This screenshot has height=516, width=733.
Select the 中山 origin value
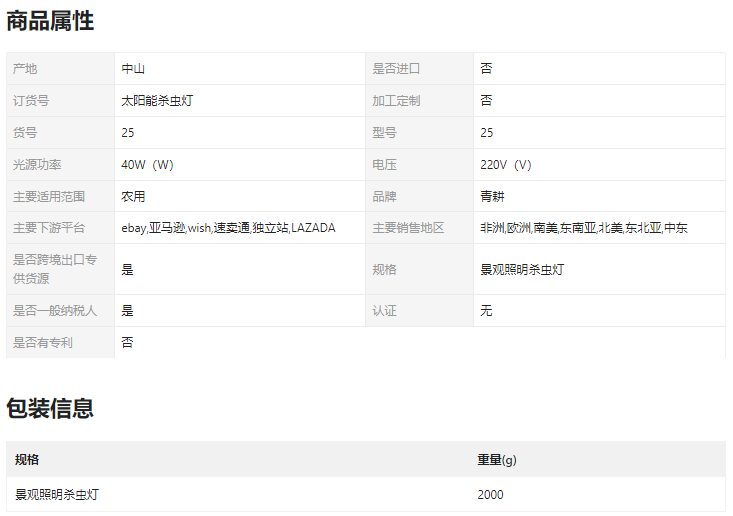[x=133, y=69]
